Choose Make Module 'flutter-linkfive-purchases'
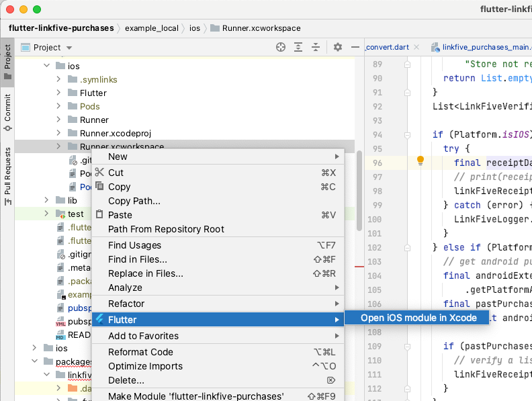 tap(218, 396)
